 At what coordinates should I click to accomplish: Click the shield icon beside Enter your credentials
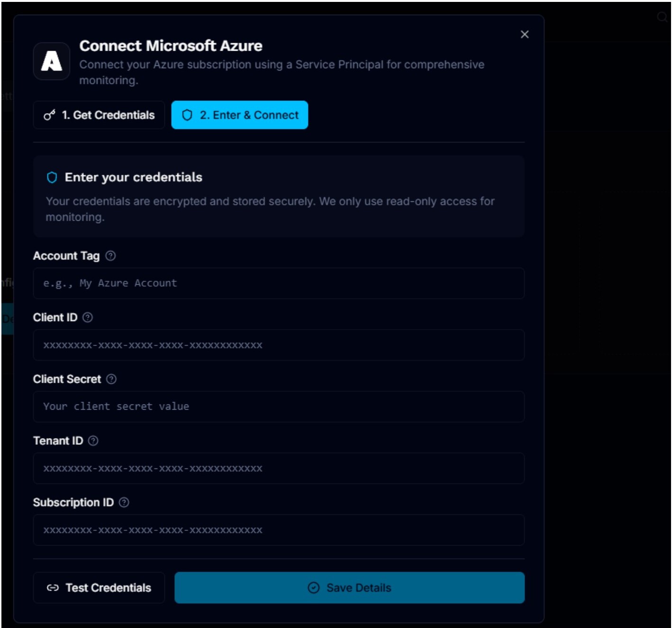[52, 178]
